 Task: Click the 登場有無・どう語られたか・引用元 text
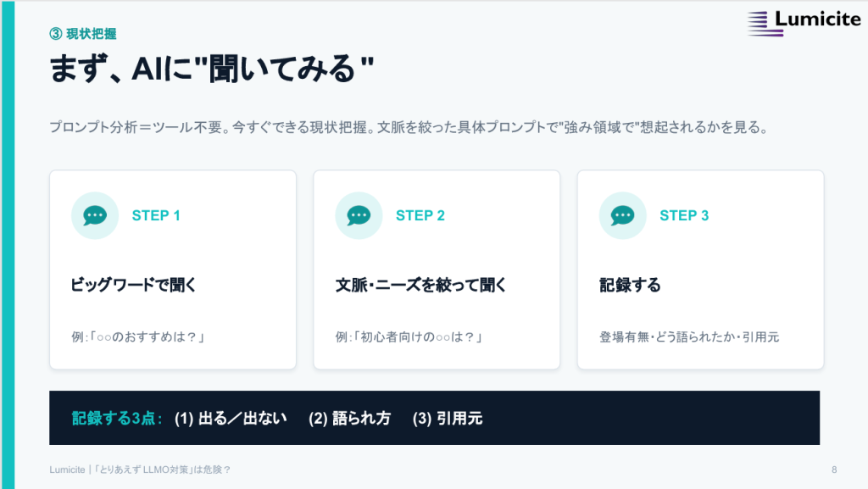pos(689,337)
